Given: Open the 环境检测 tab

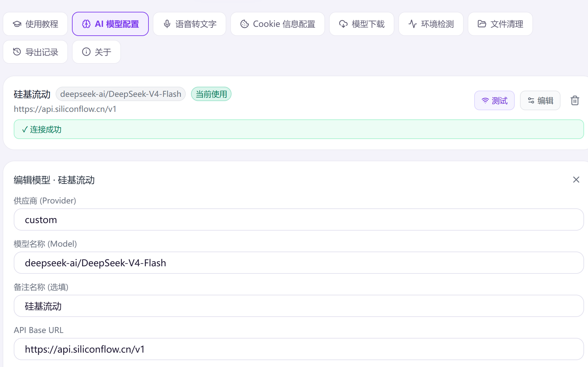Looking at the screenshot, I should [x=431, y=24].
